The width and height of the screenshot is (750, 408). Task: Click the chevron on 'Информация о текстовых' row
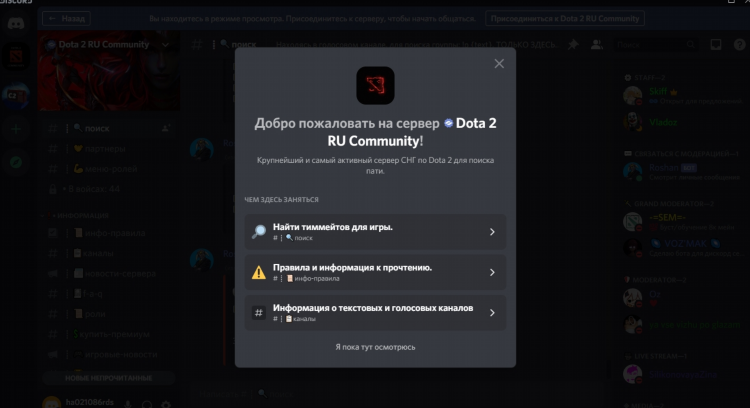coord(492,313)
